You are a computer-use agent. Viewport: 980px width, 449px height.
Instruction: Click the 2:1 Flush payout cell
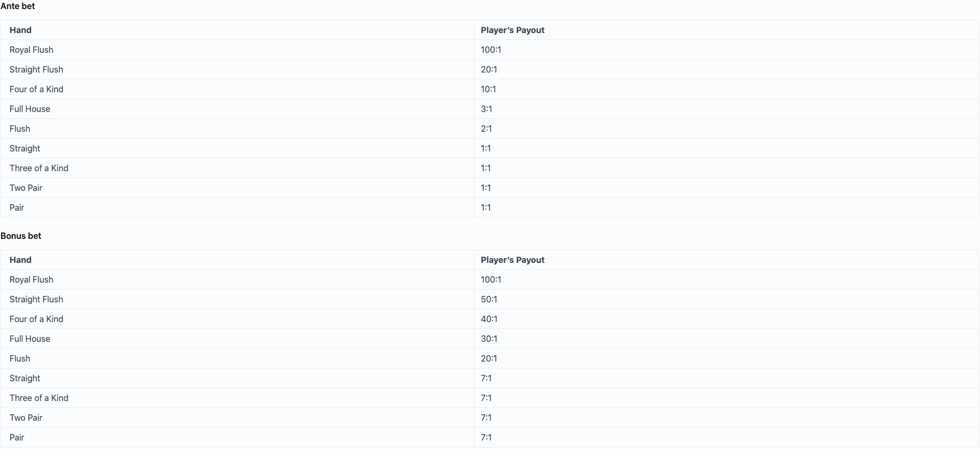(x=486, y=129)
